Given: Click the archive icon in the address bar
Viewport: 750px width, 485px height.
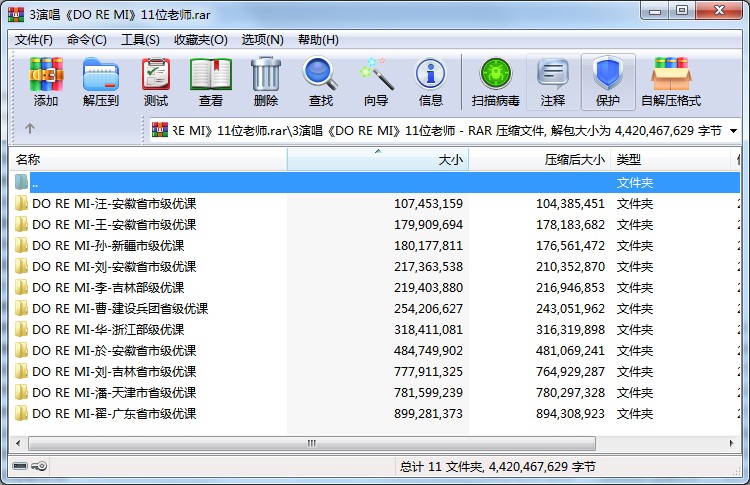Looking at the screenshot, I should click(160, 130).
